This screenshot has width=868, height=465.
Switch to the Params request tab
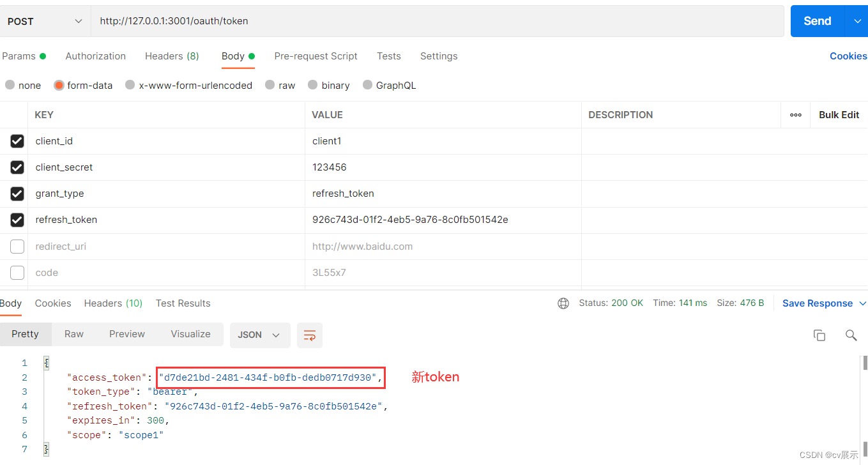tap(24, 56)
